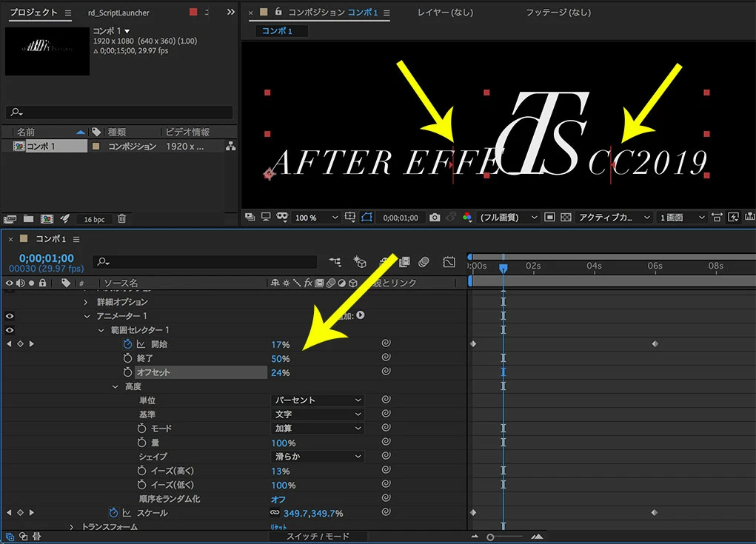756x544 pixels.
Task: Toggle the keyframe diamond for スケール
Action: coord(20,513)
